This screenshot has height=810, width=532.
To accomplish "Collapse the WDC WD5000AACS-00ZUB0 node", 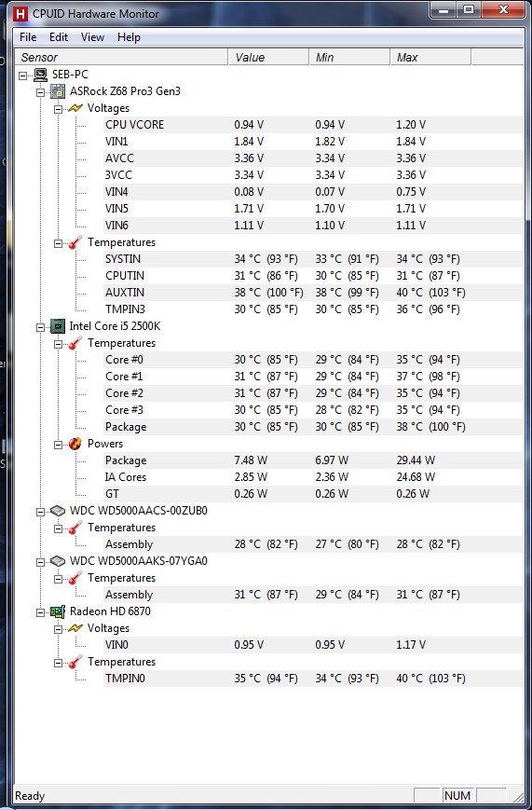I will tap(40, 512).
